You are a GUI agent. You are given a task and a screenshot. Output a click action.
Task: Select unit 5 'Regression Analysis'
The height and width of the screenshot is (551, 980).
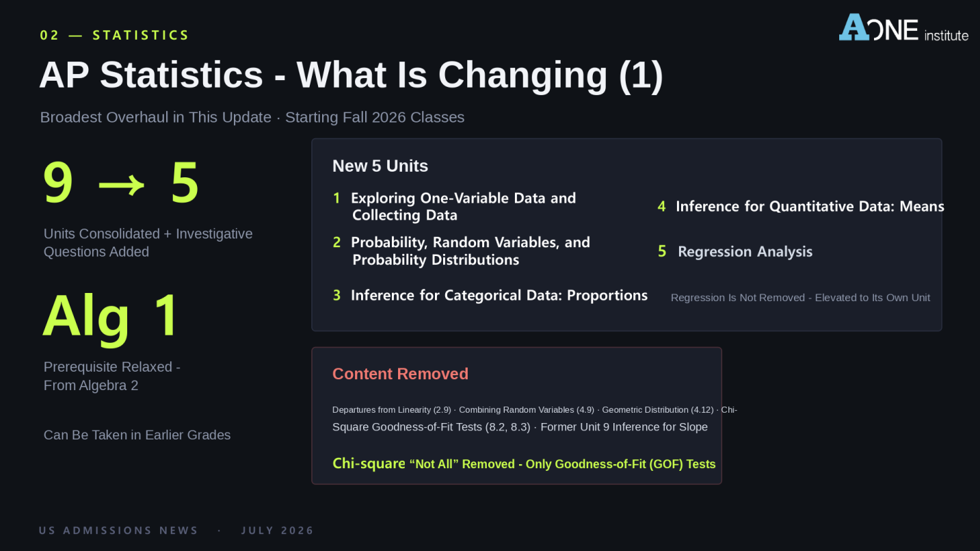(735, 251)
